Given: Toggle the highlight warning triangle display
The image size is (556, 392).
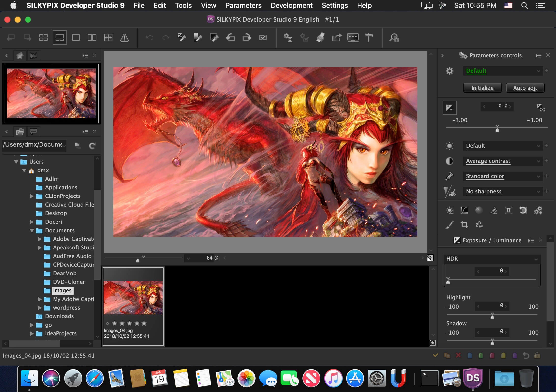Looking at the screenshot, I should click(124, 38).
